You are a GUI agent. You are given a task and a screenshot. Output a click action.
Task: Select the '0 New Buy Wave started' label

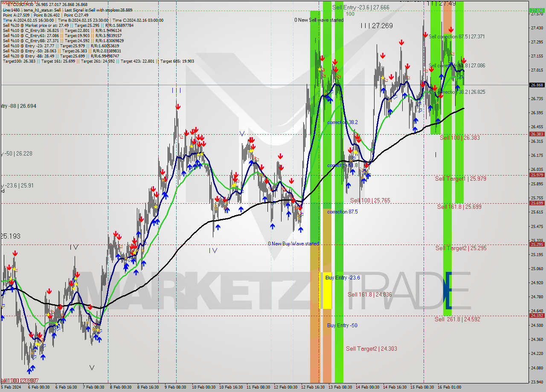(293, 244)
